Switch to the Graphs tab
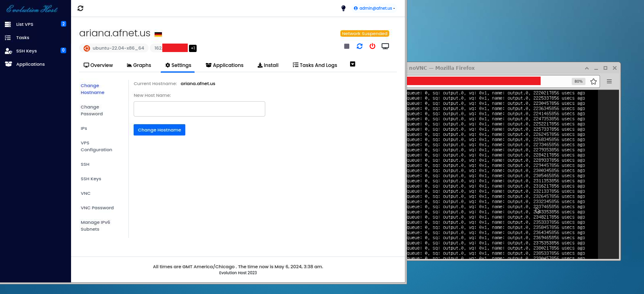Screen dimensions: 644x294 (139, 65)
